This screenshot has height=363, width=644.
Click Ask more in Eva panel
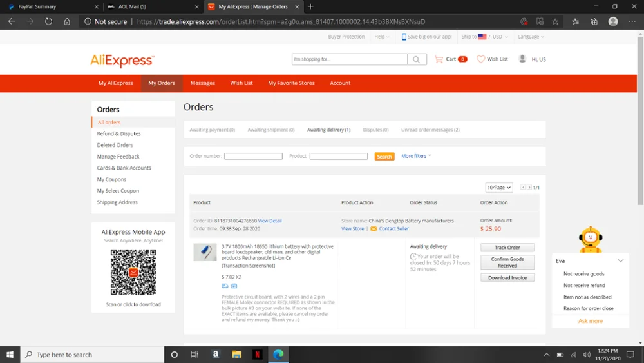point(590,321)
